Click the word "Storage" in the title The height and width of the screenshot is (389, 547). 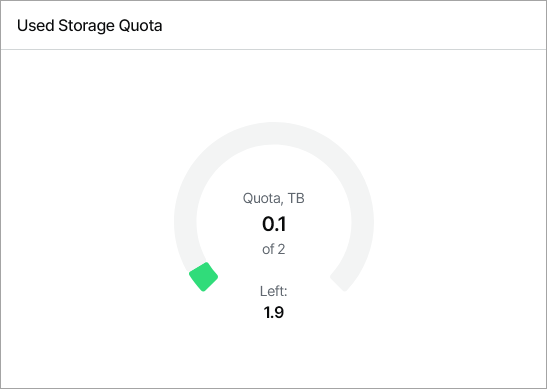pyautogui.click(x=86, y=26)
